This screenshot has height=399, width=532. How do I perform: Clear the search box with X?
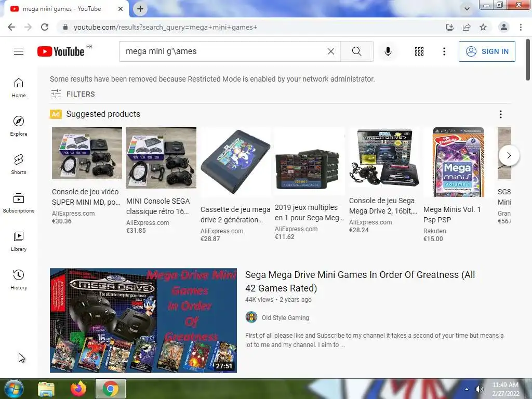(331, 51)
